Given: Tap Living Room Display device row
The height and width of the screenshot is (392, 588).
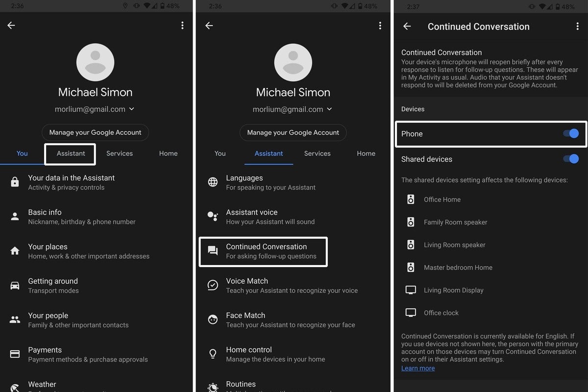Looking at the screenshot, I should [x=490, y=290].
